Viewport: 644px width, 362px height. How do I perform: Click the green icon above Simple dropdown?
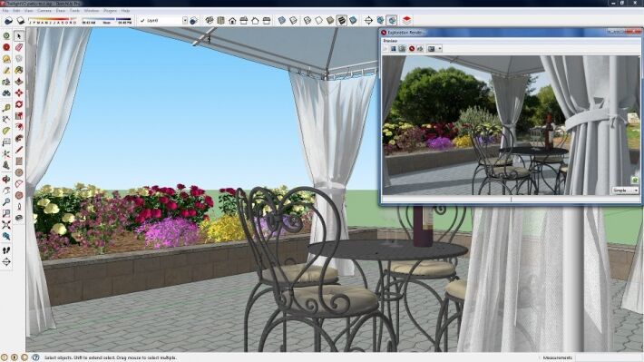point(635,181)
